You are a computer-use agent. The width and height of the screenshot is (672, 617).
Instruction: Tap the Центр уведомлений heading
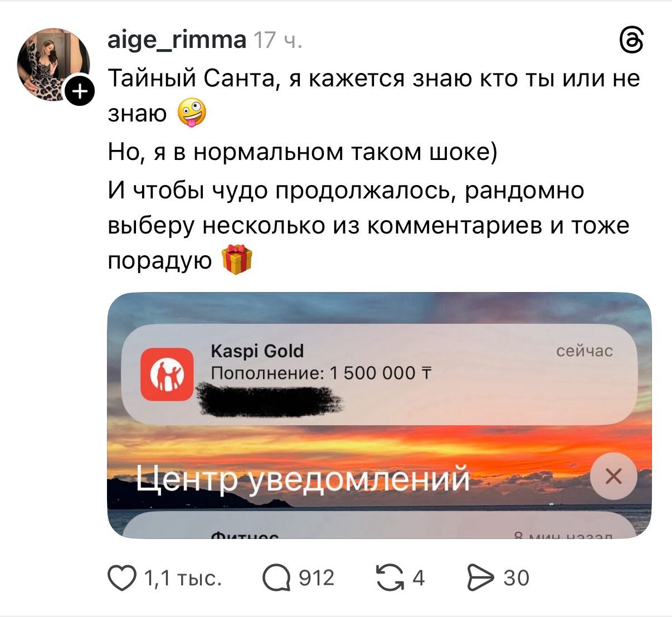click(303, 478)
